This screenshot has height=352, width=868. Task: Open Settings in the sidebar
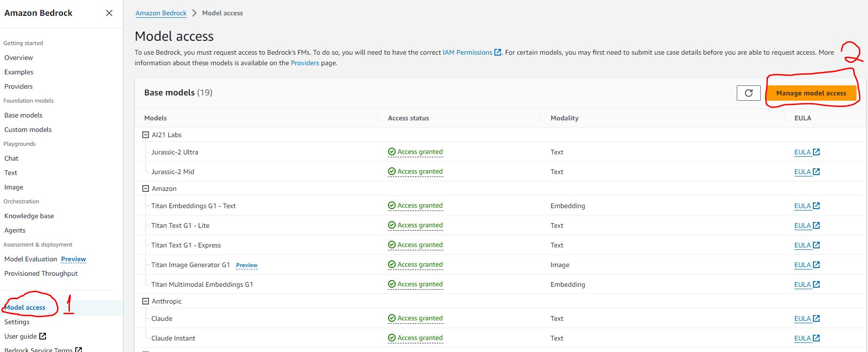coord(17,322)
